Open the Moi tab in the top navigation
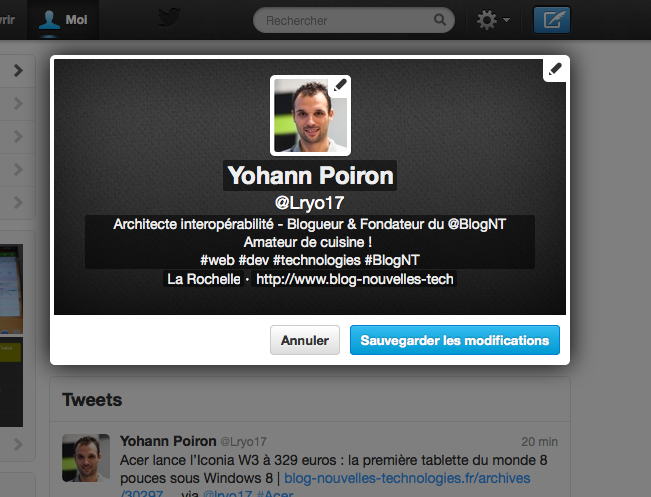This screenshot has height=497, width=651. click(x=63, y=20)
